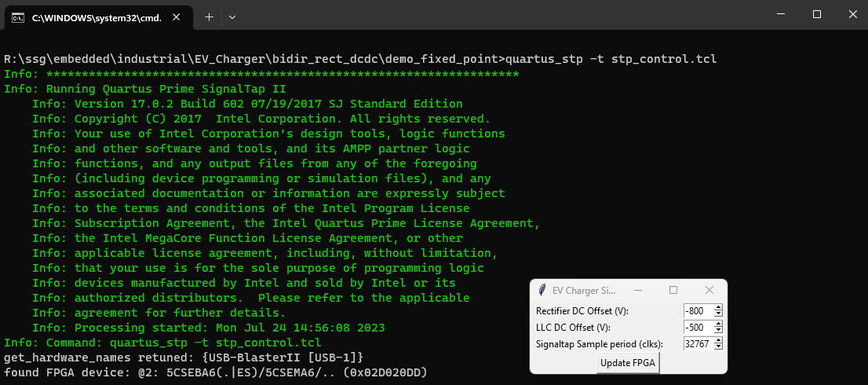Minimize the terminal window

pos(780,14)
